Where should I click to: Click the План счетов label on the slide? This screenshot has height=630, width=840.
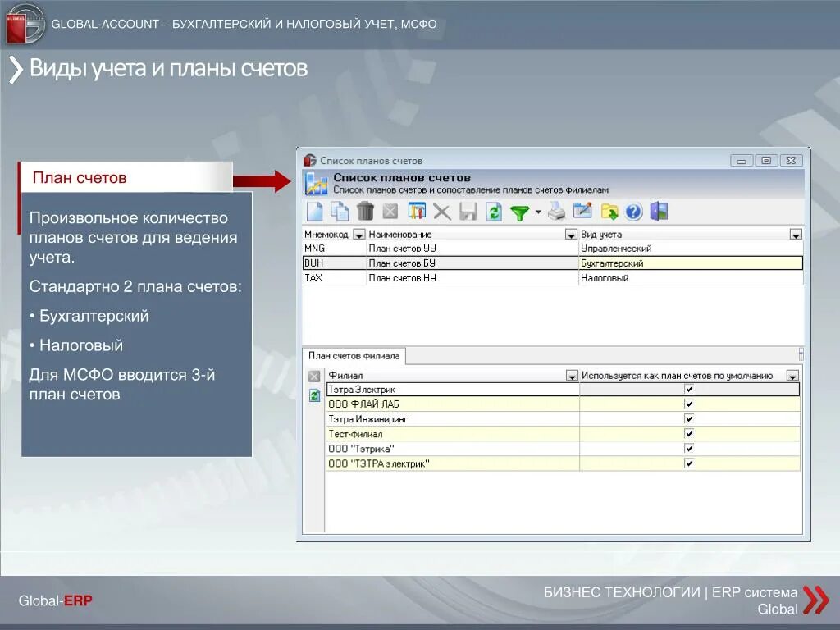tap(80, 178)
